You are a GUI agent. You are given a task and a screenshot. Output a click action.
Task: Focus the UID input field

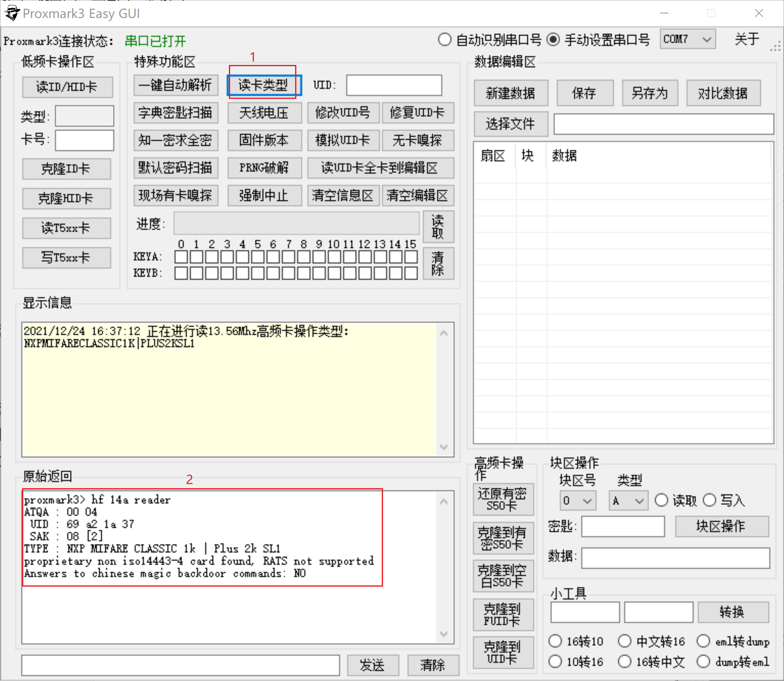[x=394, y=85]
